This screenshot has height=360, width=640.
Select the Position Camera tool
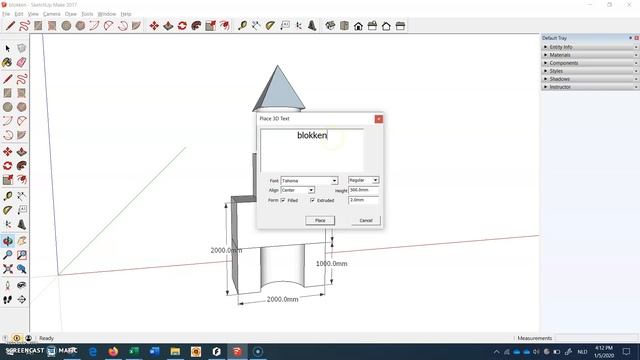(x=7, y=285)
